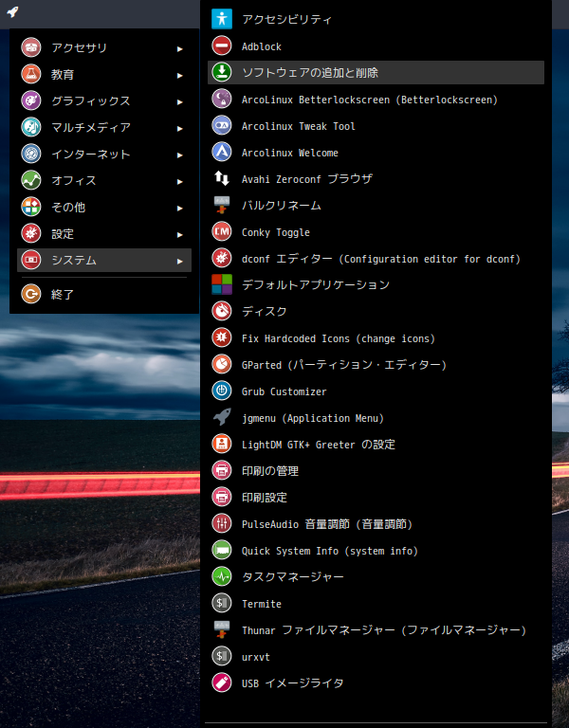Click the Arcolinux Welcome logo icon

[x=222, y=152]
